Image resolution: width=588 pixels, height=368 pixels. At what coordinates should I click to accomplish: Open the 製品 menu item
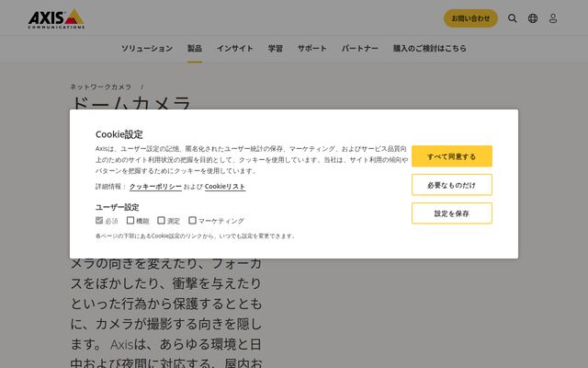195,49
